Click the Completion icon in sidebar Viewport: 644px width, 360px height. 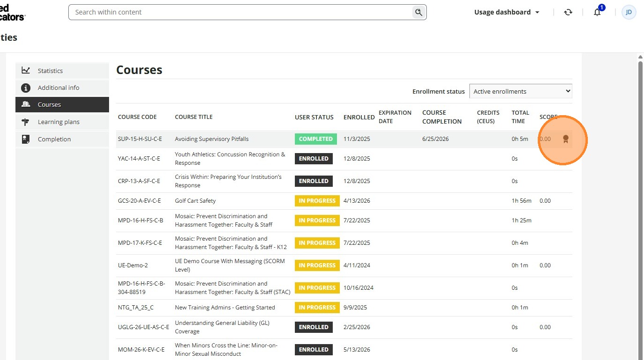26,139
